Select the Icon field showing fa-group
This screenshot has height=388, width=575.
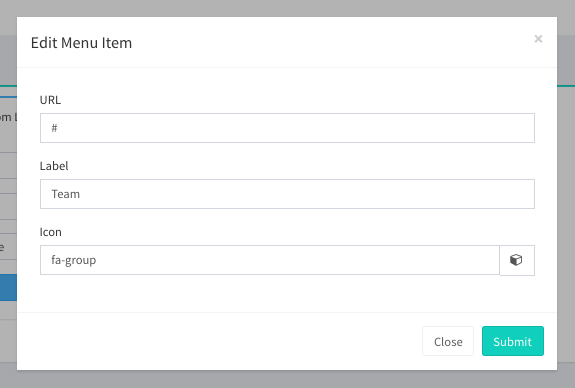click(270, 260)
